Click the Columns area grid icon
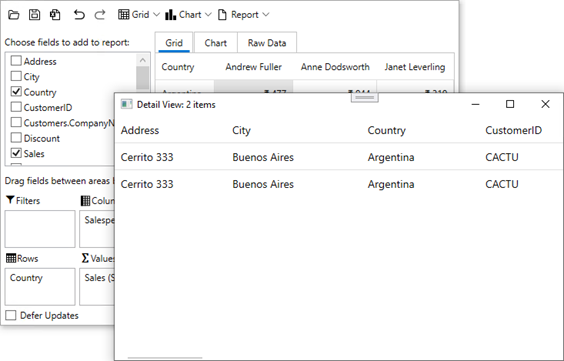The height and width of the screenshot is (361, 564). pos(85,201)
